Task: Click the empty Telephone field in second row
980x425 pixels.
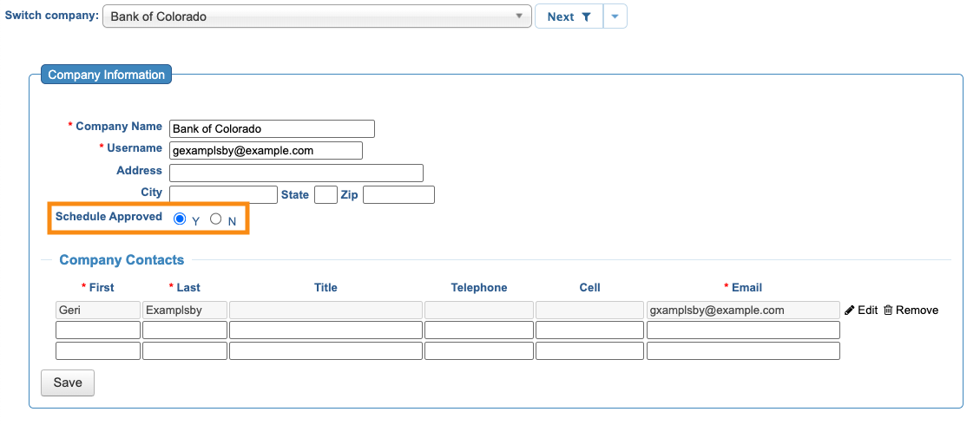Action: pyautogui.click(x=478, y=330)
